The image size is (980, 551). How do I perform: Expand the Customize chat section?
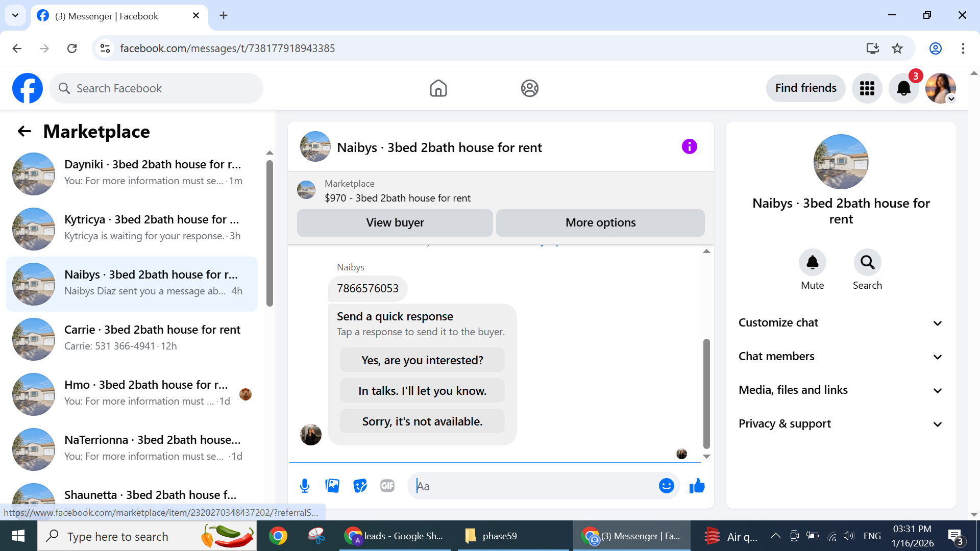[x=840, y=322]
